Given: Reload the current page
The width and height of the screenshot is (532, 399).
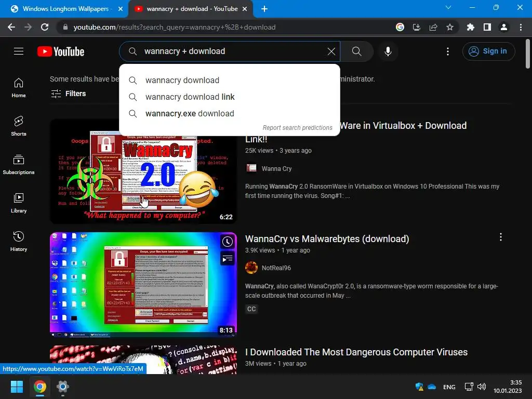Looking at the screenshot, I should pos(45,27).
